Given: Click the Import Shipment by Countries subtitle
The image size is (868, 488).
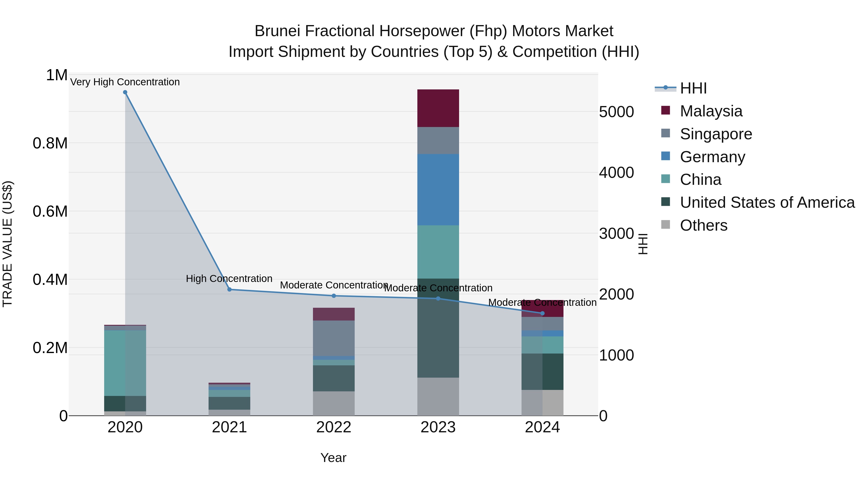Looking at the screenshot, I should click(434, 52).
